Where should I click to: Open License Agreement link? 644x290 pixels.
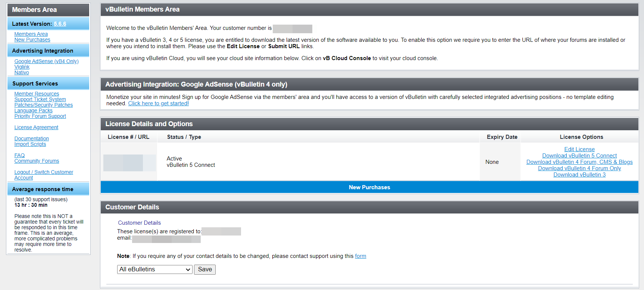(x=36, y=127)
